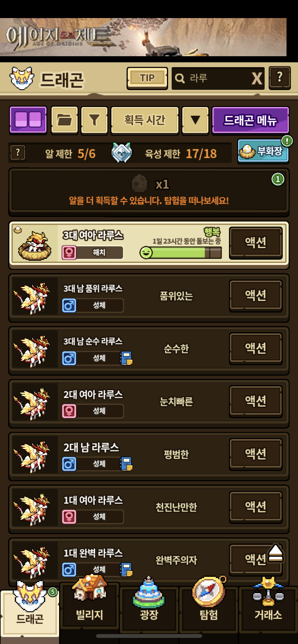Viewport: 298px width, 644px height.
Task: Clear the search with the X icon
Action: click(257, 78)
